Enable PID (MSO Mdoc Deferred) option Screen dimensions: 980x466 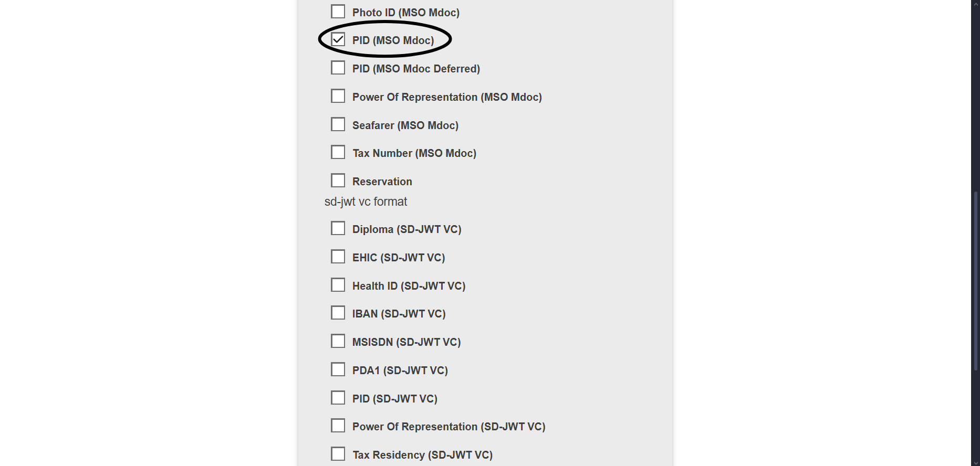[338, 68]
